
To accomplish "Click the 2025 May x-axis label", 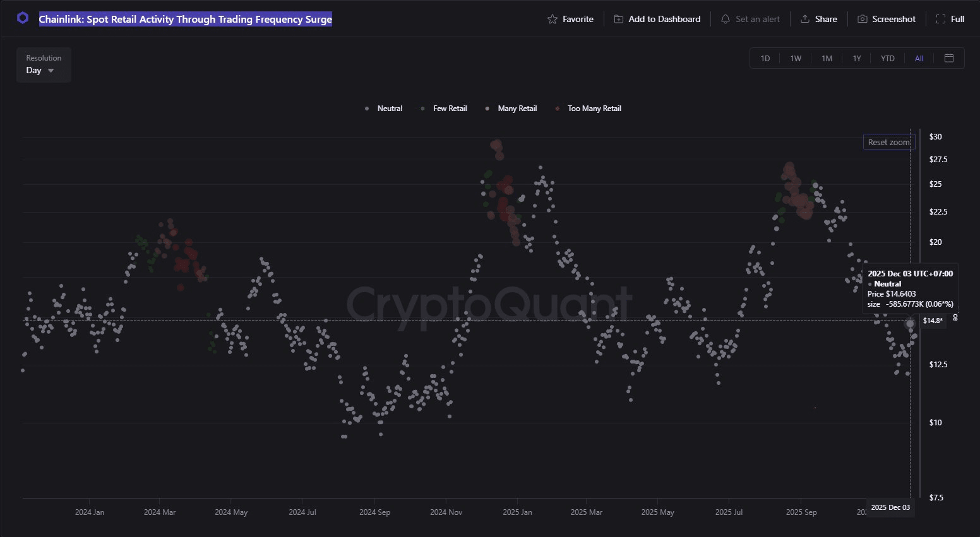I will coord(658,512).
